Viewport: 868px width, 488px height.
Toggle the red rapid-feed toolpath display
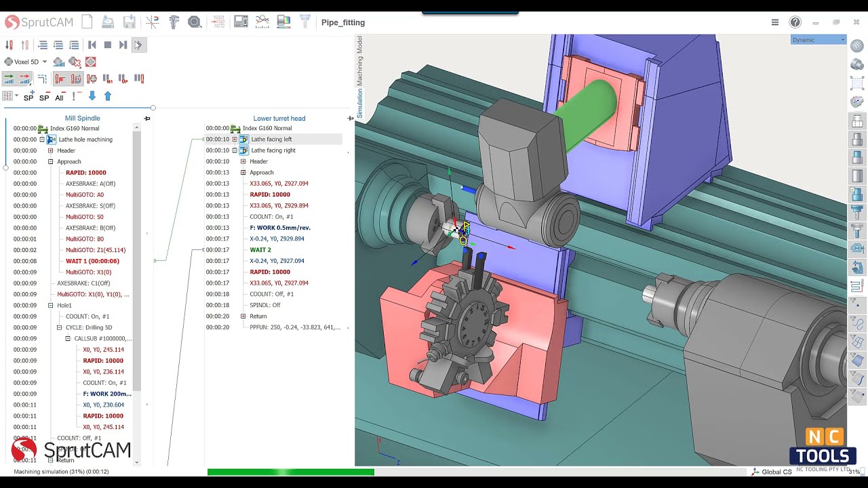pos(25,79)
